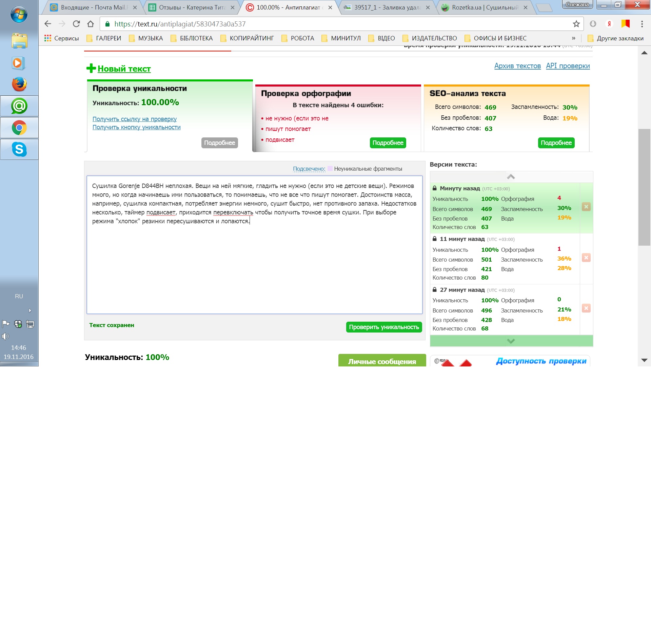Viewport: 651px width, 644px height.
Task: Open the Подсвечено highlight options
Action: (309, 169)
